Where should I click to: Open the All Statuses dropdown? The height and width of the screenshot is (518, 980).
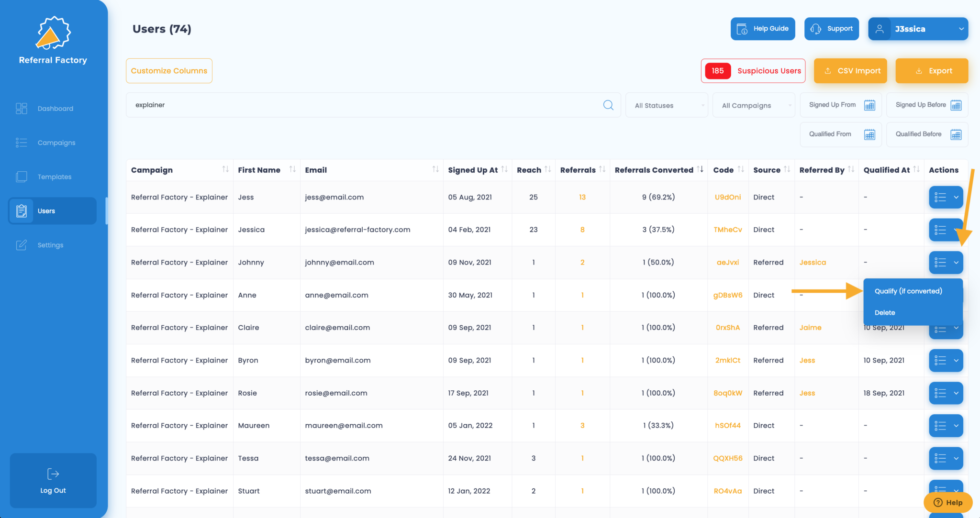click(x=667, y=105)
